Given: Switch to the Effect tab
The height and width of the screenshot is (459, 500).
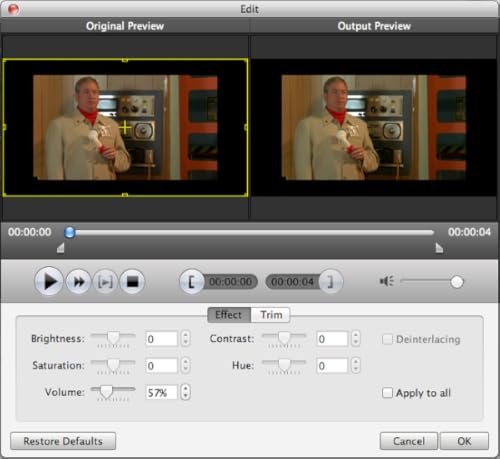Looking at the screenshot, I should 229,315.
